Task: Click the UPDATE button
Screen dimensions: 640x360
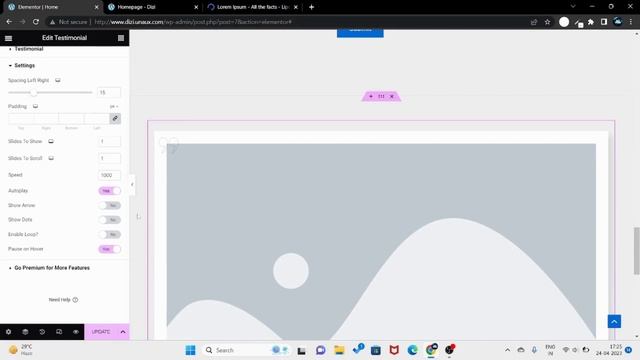Action: click(101, 332)
